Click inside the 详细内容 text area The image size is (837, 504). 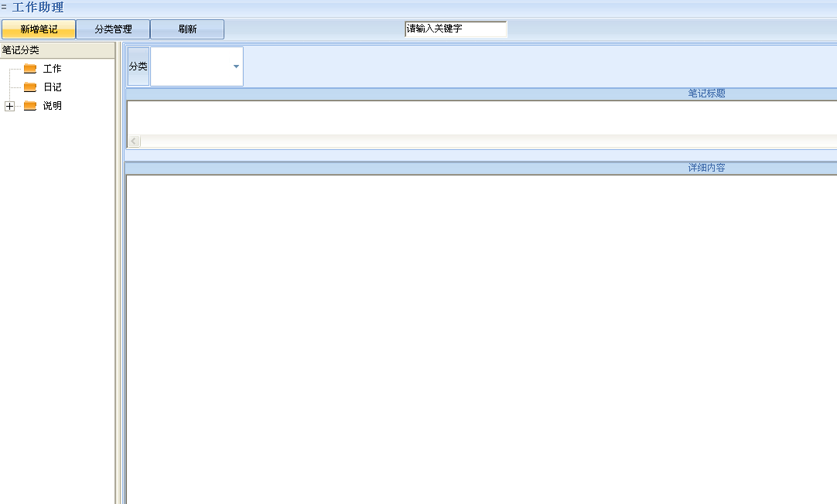coord(481,339)
